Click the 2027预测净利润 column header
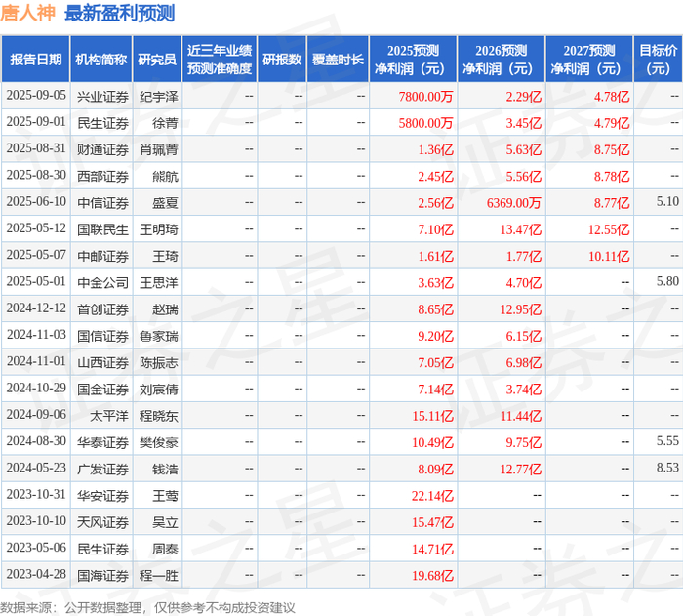The image size is (683, 616). [x=589, y=60]
